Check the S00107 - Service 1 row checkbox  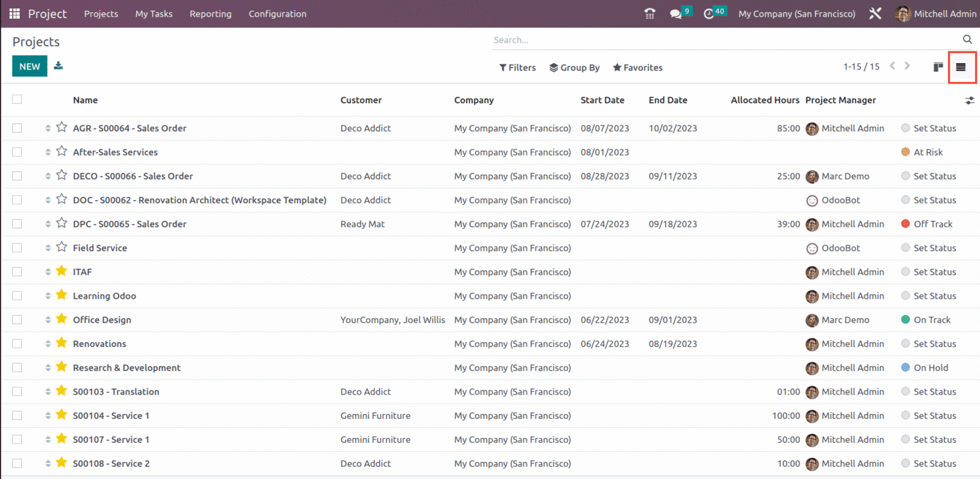point(17,439)
